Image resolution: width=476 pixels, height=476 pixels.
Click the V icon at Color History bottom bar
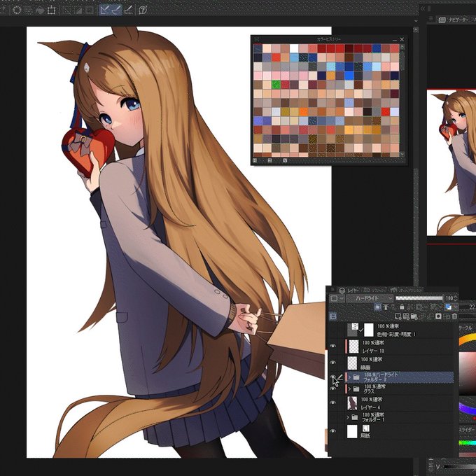285,160
